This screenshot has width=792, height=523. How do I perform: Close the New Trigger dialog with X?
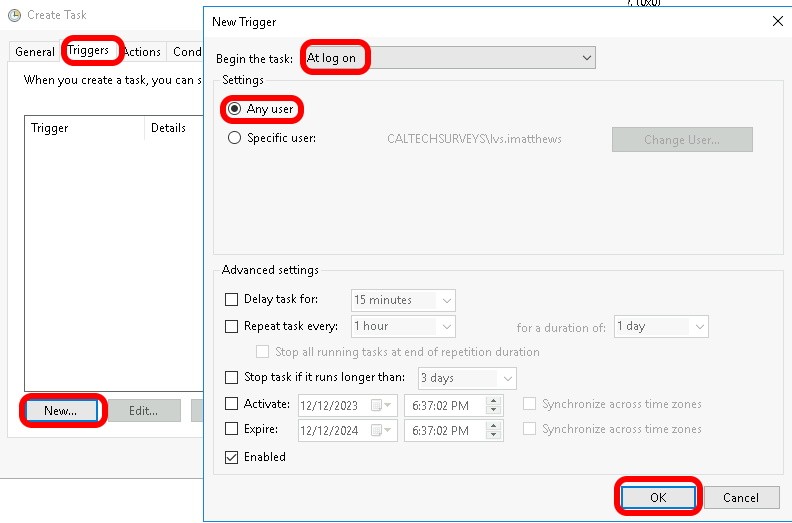777,21
